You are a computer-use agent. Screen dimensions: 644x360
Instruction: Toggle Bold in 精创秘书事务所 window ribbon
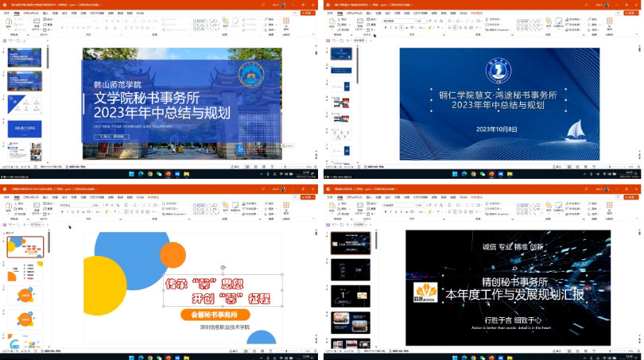(386, 212)
